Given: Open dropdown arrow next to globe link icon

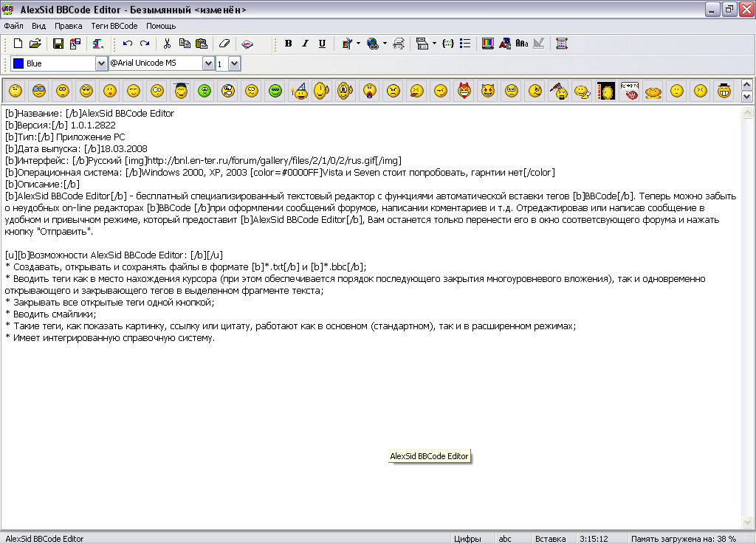Looking at the screenshot, I should pos(384,44).
